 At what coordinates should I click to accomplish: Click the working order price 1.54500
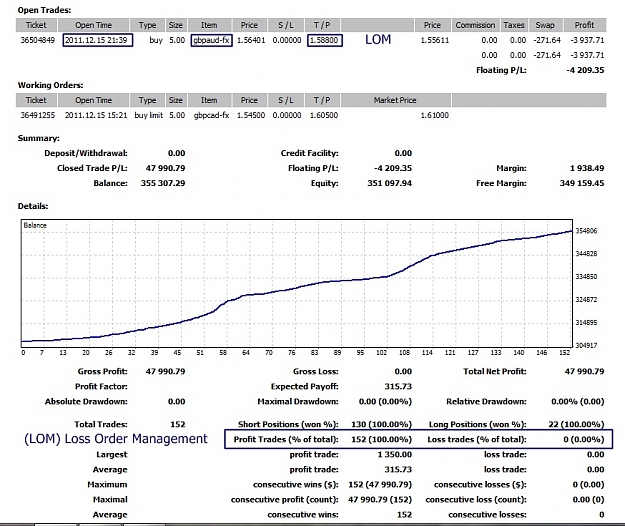tap(251, 115)
